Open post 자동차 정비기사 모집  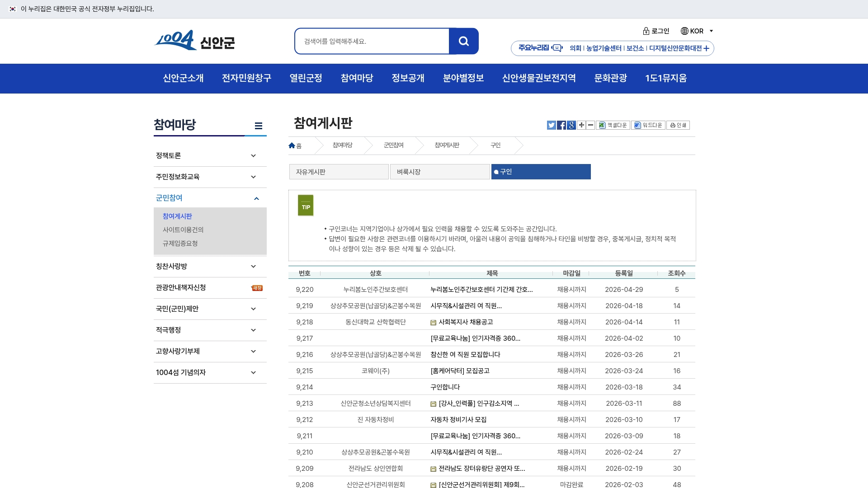(458, 420)
